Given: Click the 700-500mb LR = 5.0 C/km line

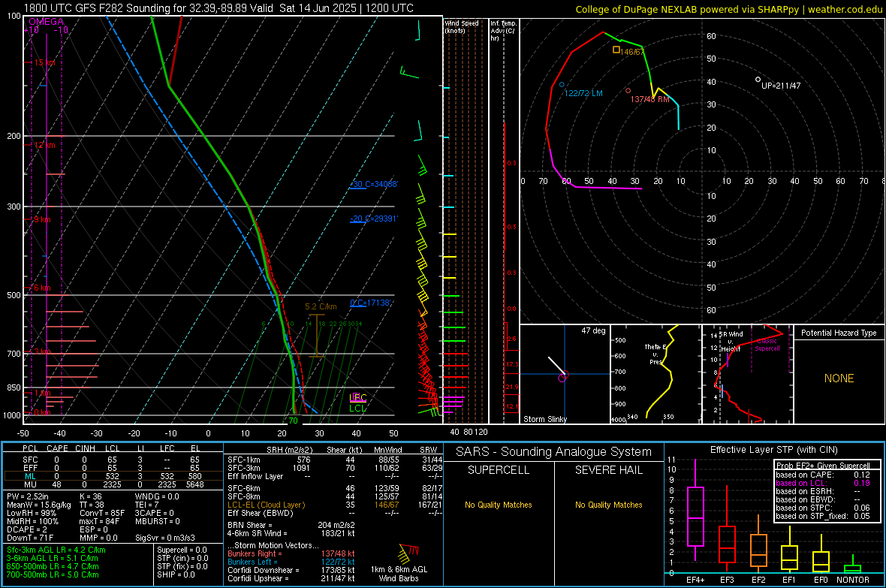Looking at the screenshot, I should (x=53, y=574).
